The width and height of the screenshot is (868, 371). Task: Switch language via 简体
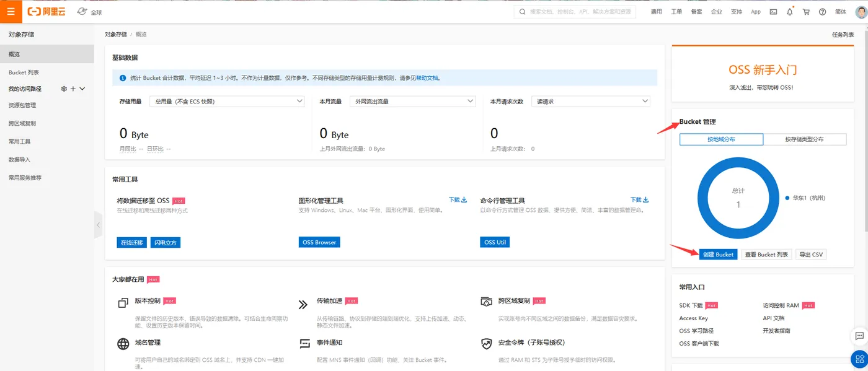841,12
